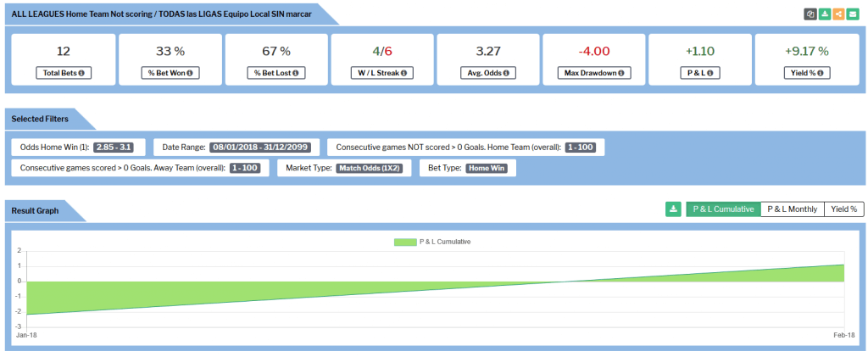Click the 3.27 average odds value

coord(488,51)
